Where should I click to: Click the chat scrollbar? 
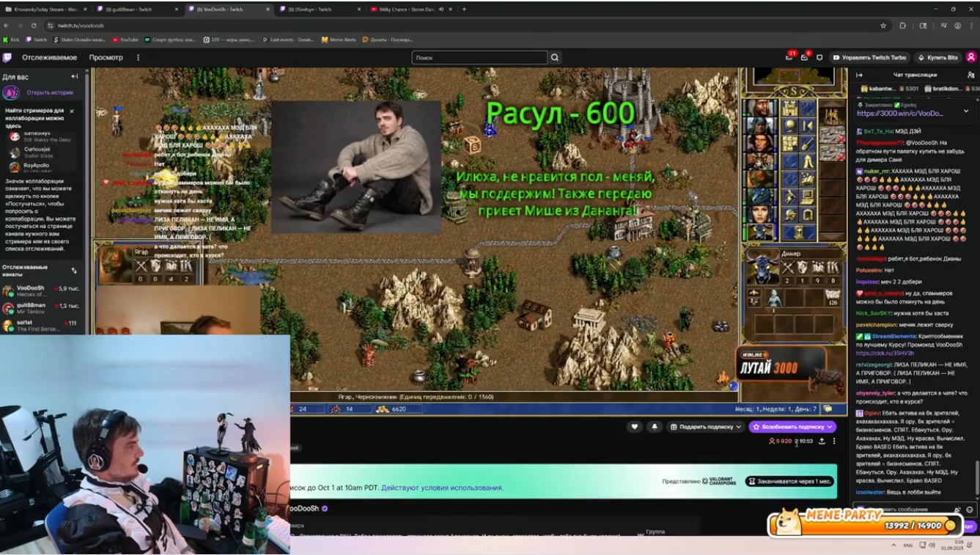click(x=976, y=477)
